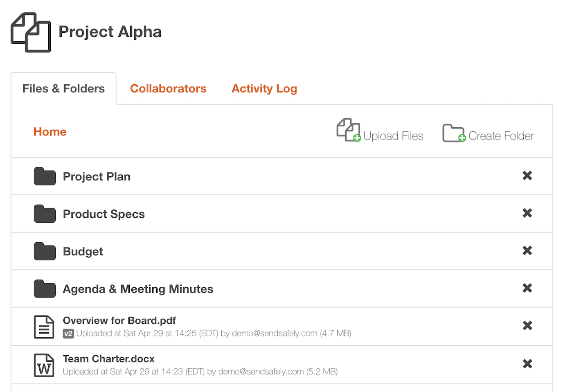Image resolution: width=563 pixels, height=392 pixels.
Task: Open the v2 version badge
Action: point(68,334)
